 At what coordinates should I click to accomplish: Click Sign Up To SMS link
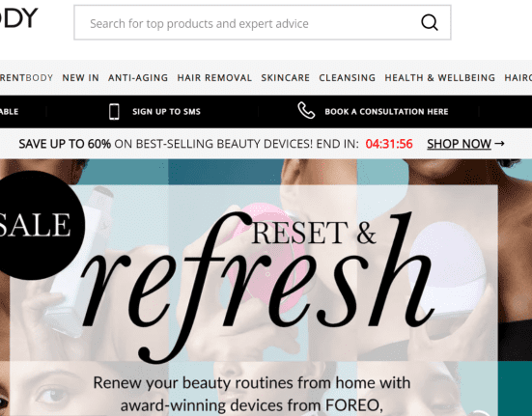coord(166,112)
